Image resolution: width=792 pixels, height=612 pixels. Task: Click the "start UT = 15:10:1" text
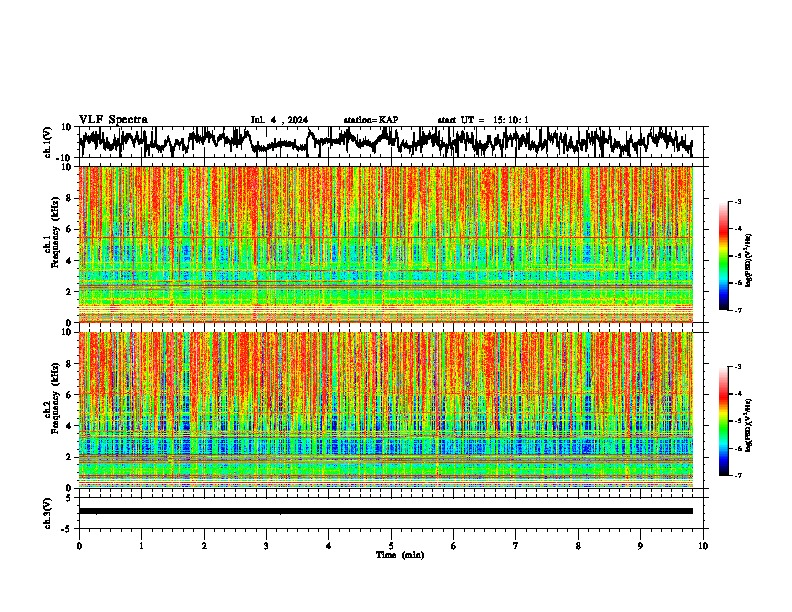[x=482, y=120]
